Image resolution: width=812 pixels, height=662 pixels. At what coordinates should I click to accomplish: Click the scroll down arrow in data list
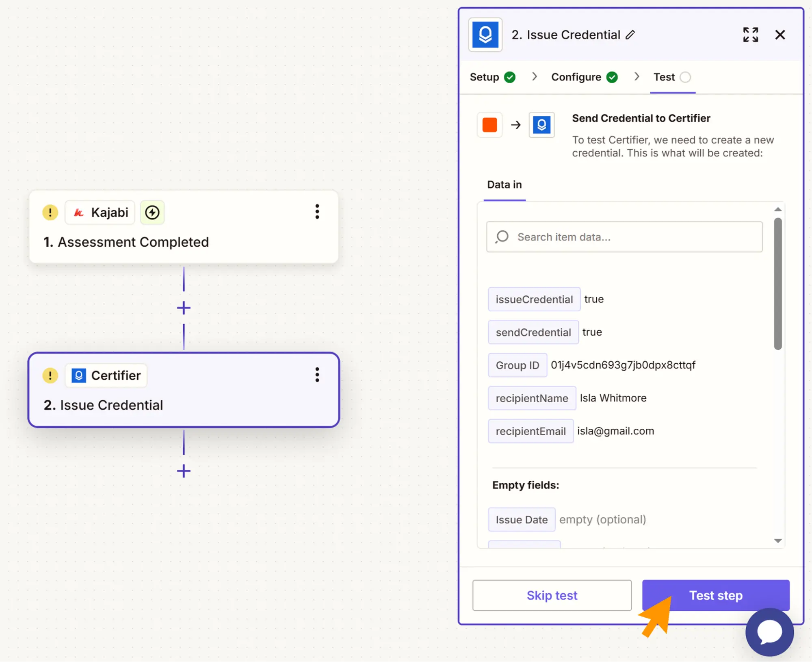coord(777,541)
